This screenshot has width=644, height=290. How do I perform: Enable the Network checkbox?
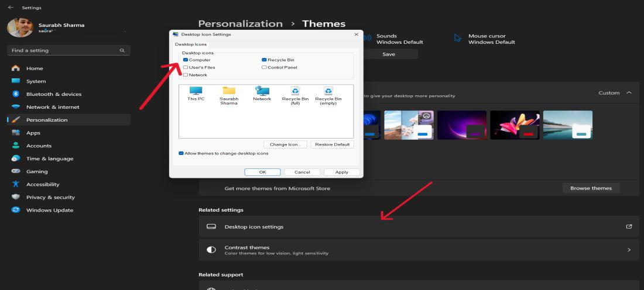point(186,75)
